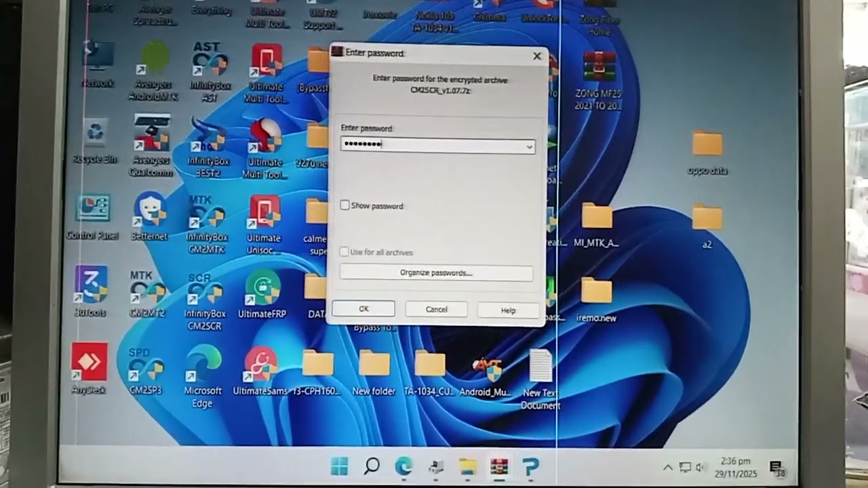Open the Control Panel desktop icon

coord(93,218)
